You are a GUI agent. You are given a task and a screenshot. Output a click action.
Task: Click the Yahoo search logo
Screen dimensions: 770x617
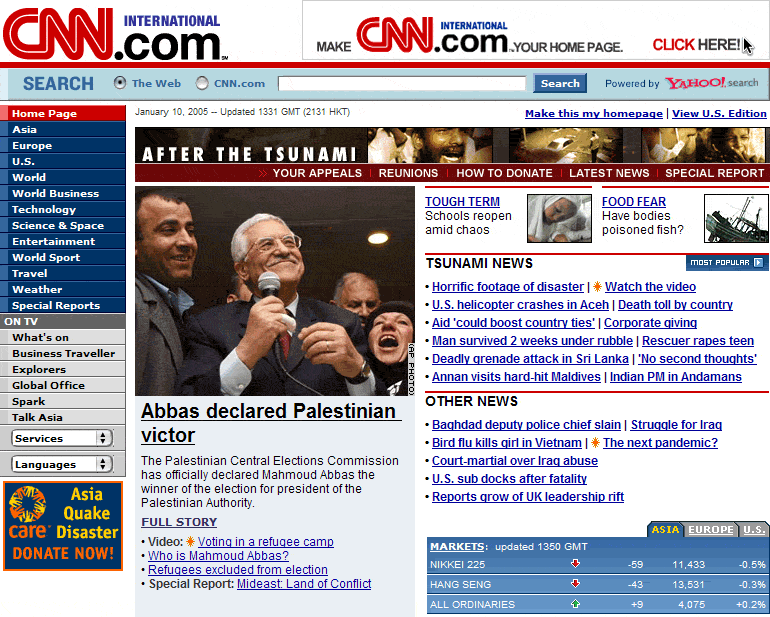pyautogui.click(x=712, y=83)
